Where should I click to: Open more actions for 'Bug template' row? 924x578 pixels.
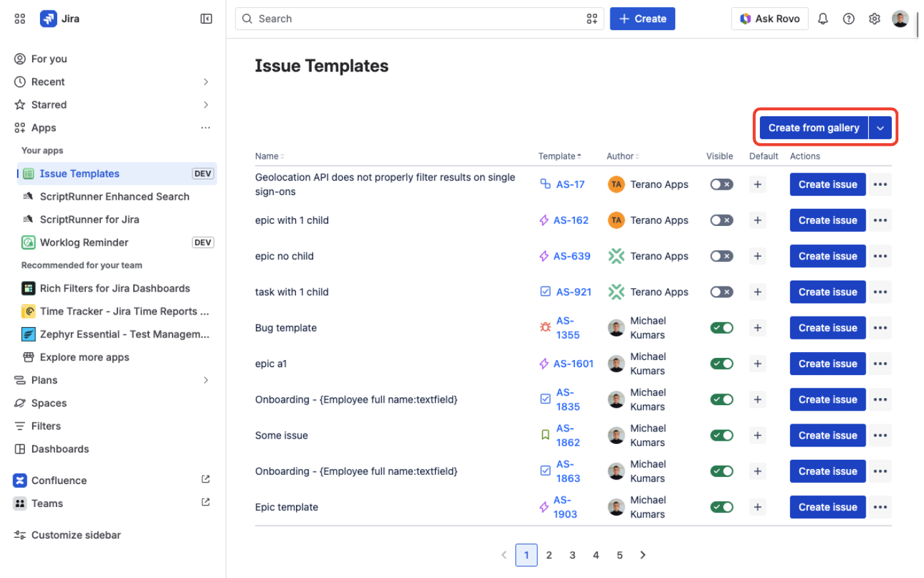click(881, 328)
